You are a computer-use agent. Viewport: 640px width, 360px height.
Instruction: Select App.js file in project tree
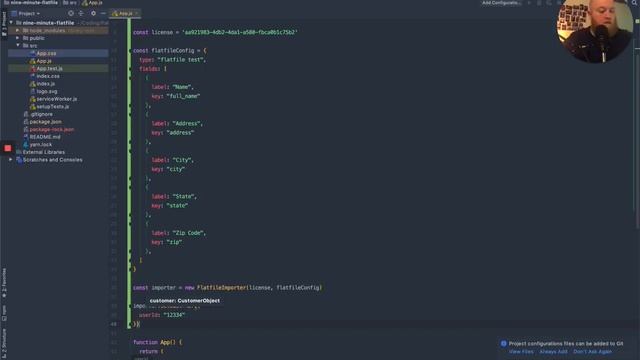coord(44,61)
